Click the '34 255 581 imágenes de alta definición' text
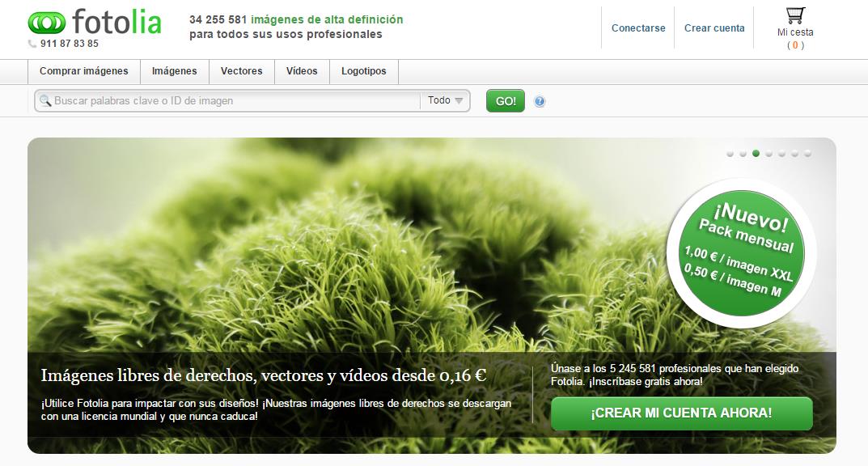 296,20
